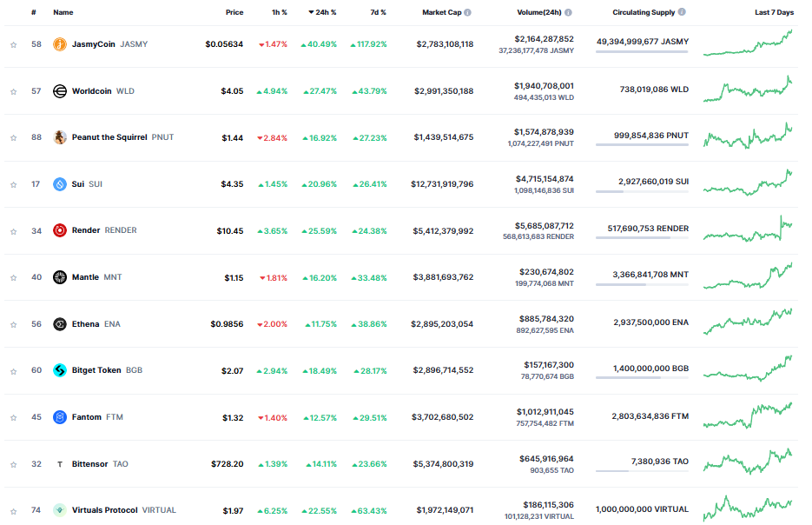Click the Peanut the Squirrel logo

pos(60,137)
